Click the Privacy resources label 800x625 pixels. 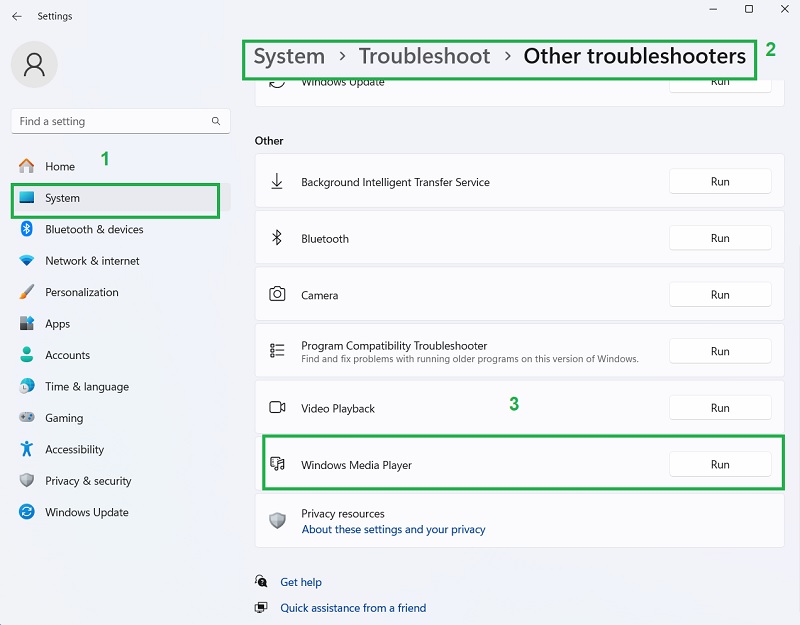coord(343,513)
